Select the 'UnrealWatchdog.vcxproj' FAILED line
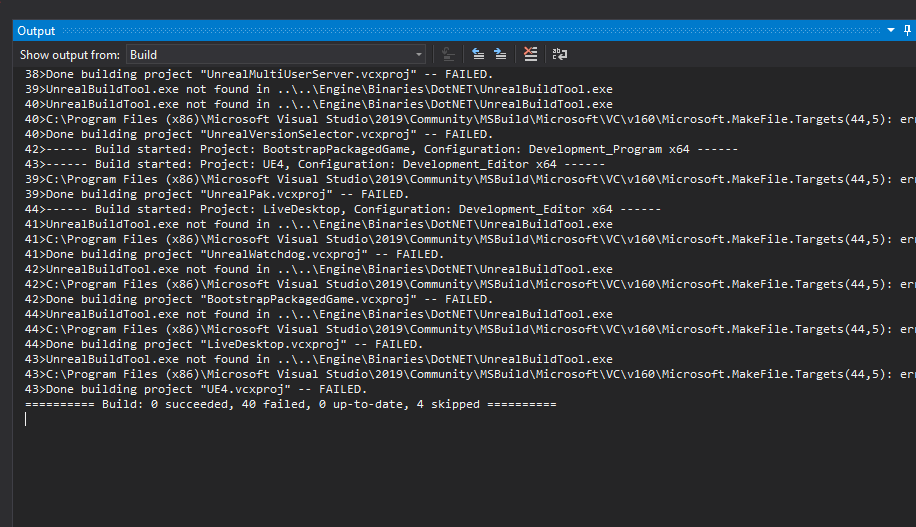This screenshot has height=527, width=916. tap(234, 254)
